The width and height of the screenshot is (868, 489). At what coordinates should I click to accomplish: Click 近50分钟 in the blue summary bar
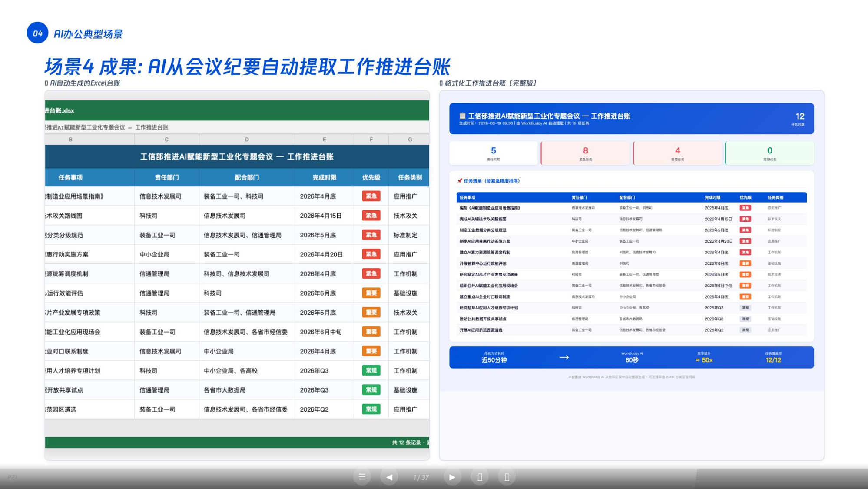(494, 360)
